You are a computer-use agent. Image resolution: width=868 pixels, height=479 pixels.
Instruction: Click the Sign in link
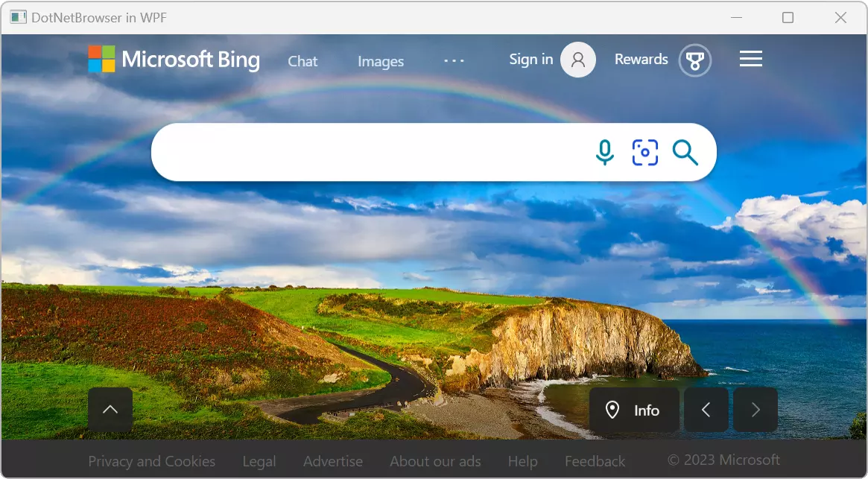click(x=531, y=60)
